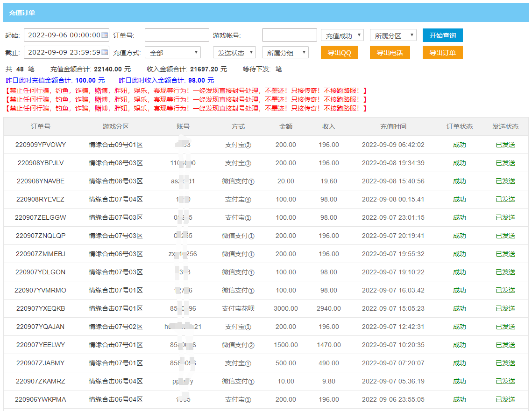Click the 导出QQ button
The height and width of the screenshot is (411, 532).
click(339, 53)
